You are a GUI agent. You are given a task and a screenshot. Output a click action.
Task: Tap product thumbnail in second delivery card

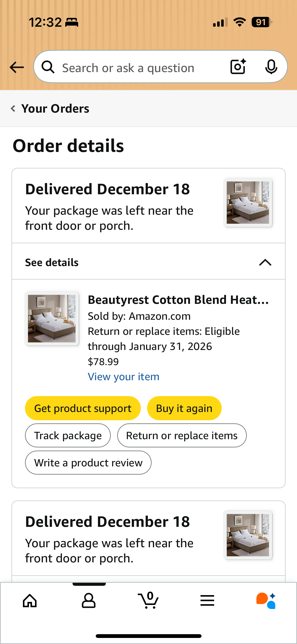tap(248, 535)
